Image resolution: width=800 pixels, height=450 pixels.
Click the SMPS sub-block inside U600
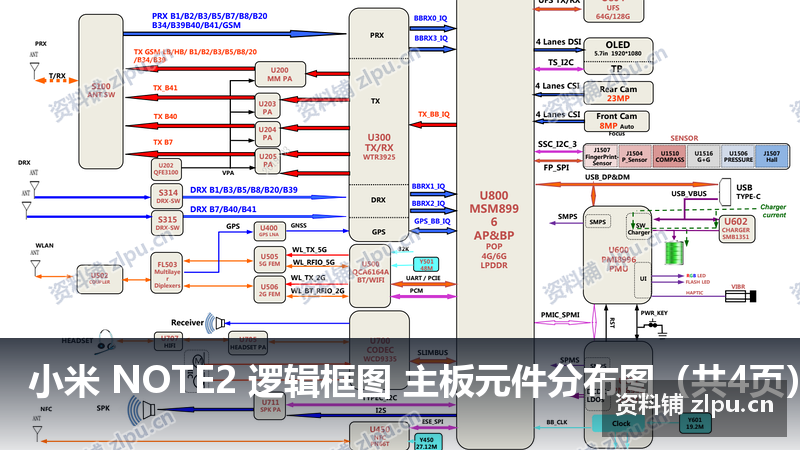[x=597, y=222]
